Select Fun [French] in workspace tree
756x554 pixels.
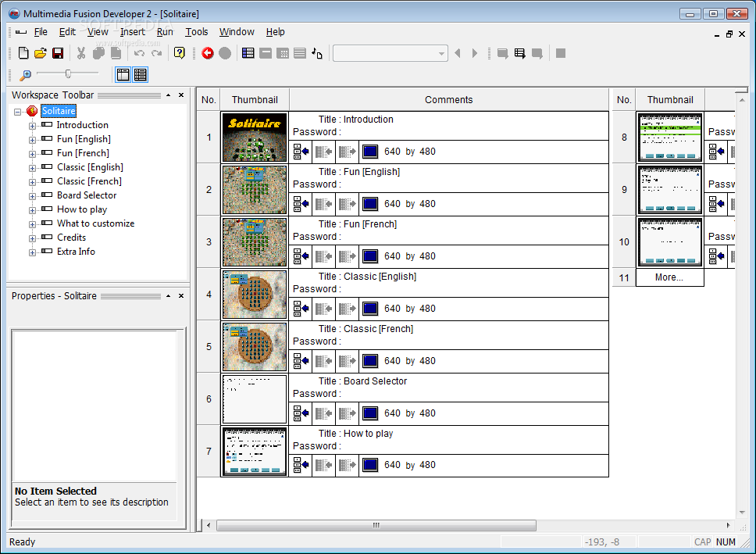(x=83, y=153)
